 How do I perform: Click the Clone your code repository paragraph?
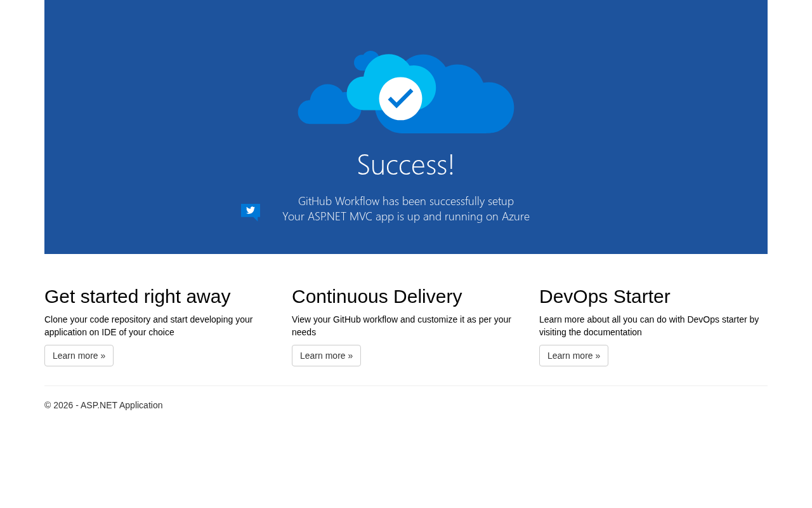pos(149,326)
